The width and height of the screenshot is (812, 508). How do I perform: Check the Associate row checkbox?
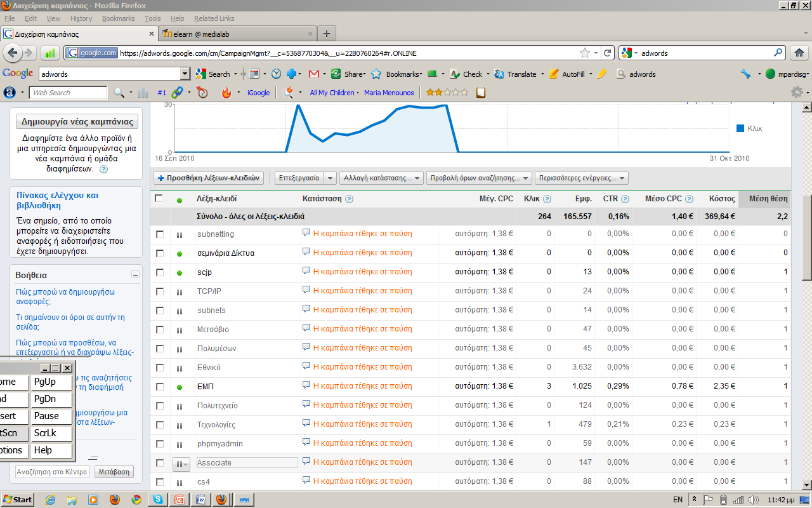160,463
